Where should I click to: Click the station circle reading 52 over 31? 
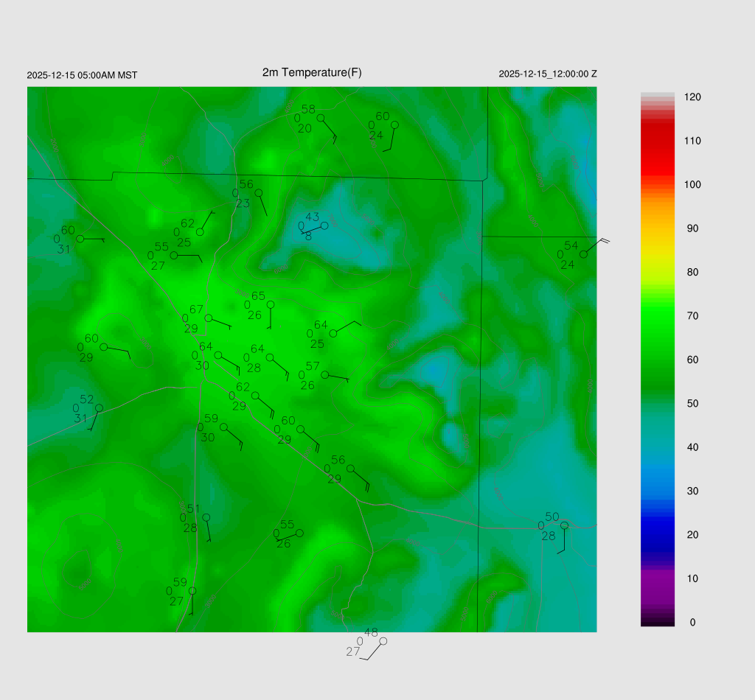(x=99, y=408)
